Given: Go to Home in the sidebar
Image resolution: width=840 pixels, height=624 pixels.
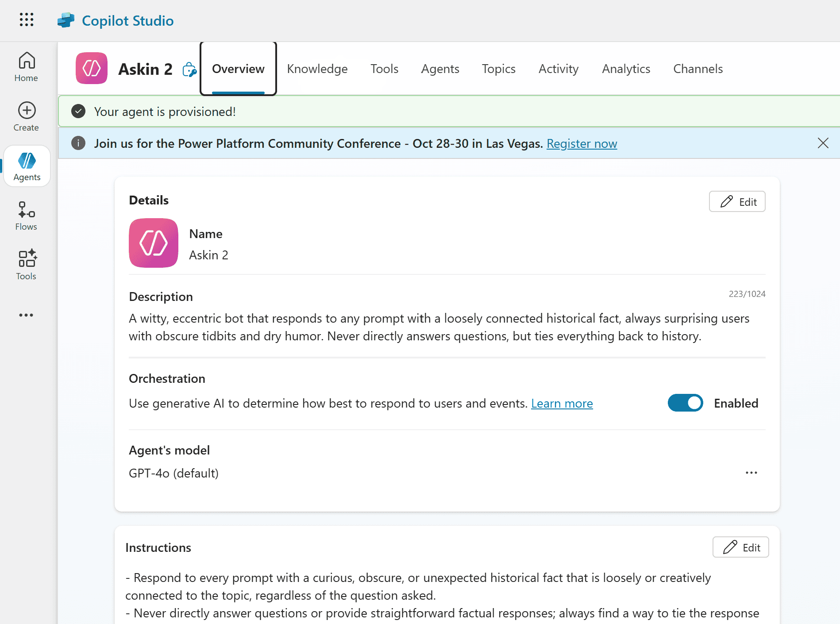Looking at the screenshot, I should click(x=26, y=67).
